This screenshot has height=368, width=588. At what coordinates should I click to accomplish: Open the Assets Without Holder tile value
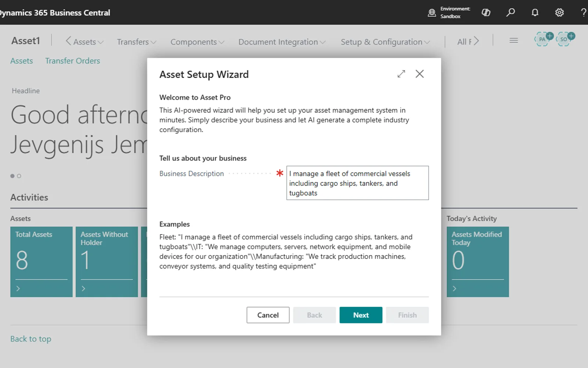(x=85, y=260)
